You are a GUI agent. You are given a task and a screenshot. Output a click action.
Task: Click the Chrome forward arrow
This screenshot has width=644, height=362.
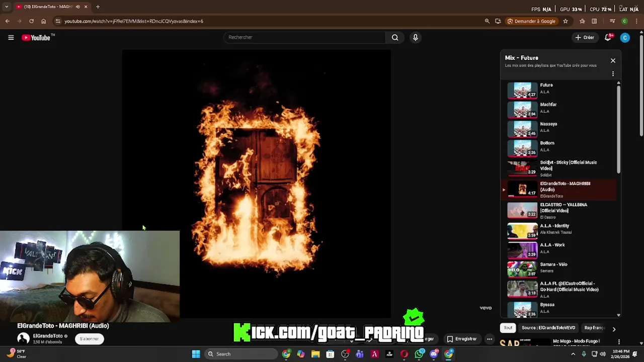(x=19, y=21)
